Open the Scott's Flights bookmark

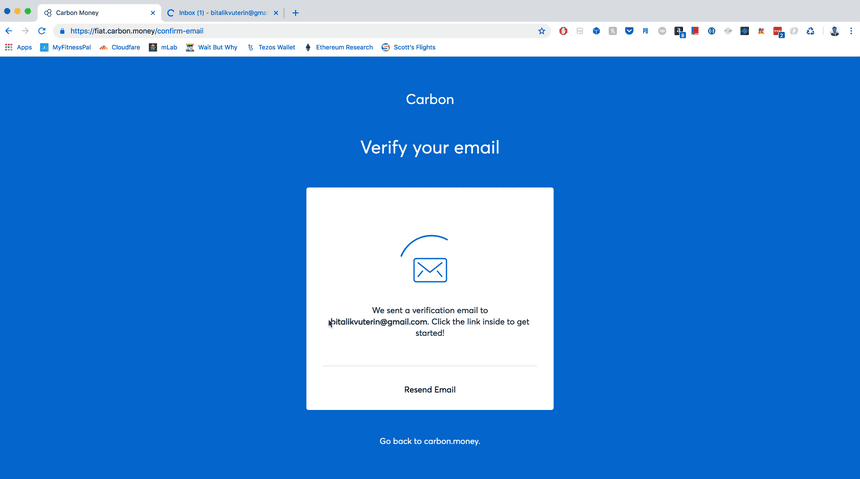click(409, 48)
